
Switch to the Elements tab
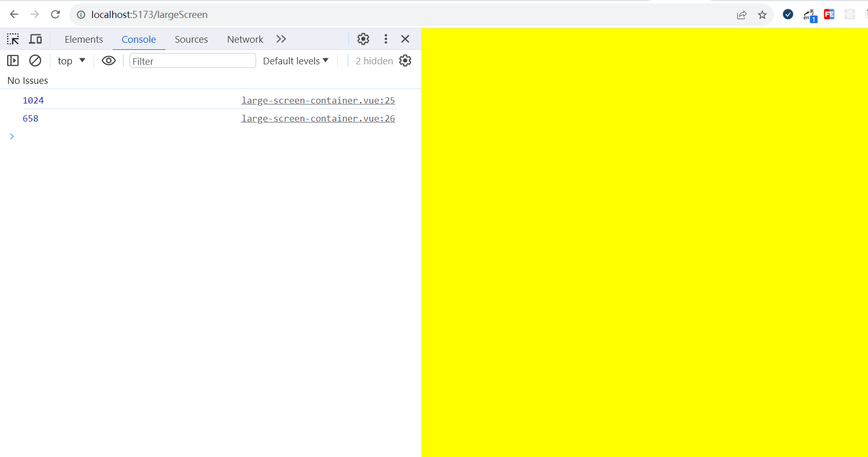tap(84, 39)
